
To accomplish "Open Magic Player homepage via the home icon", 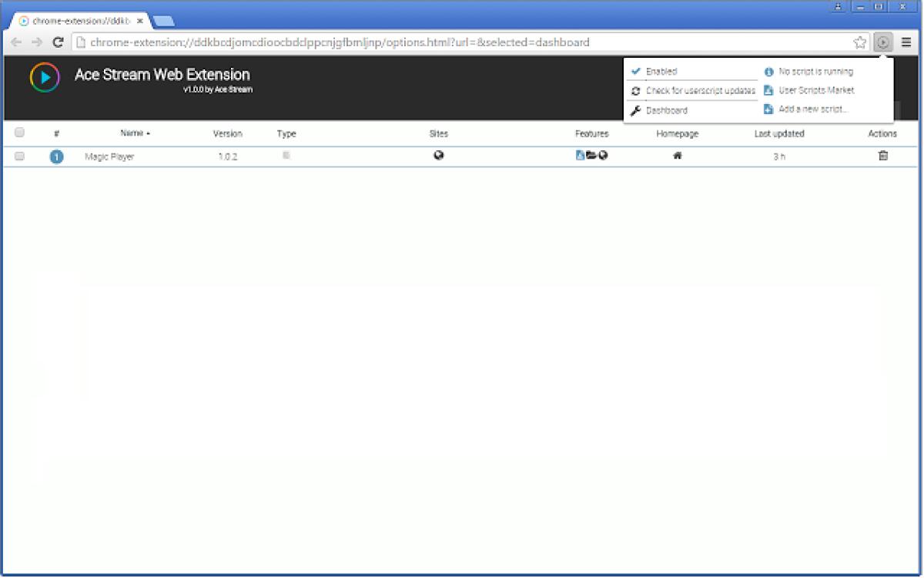I will [676, 156].
